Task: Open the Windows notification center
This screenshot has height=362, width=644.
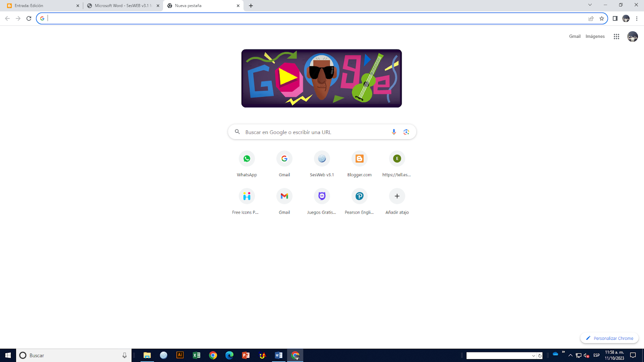Action: [x=633, y=355]
